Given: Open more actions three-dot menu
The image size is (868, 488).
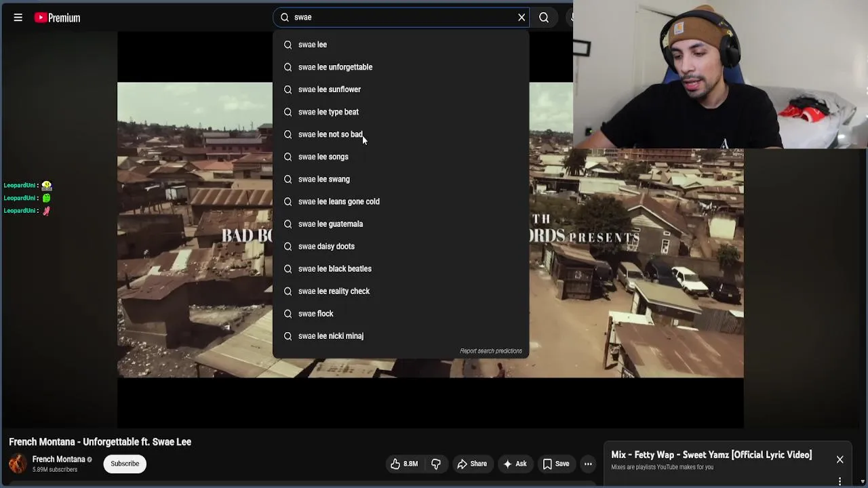Looking at the screenshot, I should tap(588, 464).
